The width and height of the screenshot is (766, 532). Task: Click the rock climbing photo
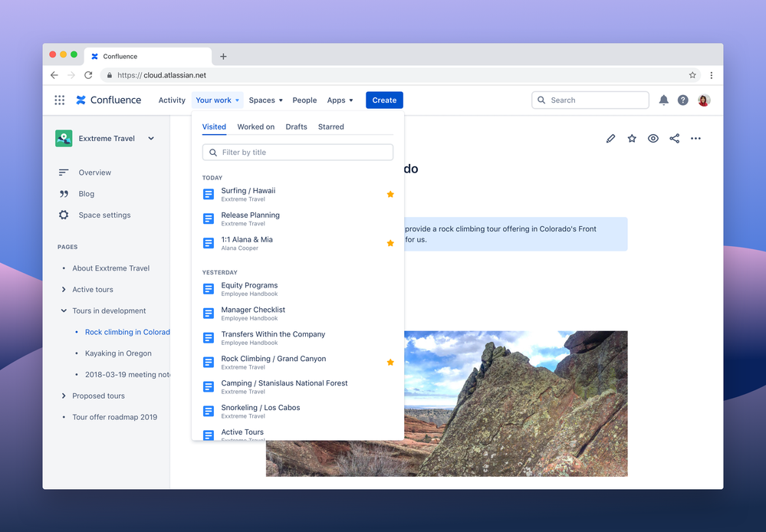[x=516, y=403]
